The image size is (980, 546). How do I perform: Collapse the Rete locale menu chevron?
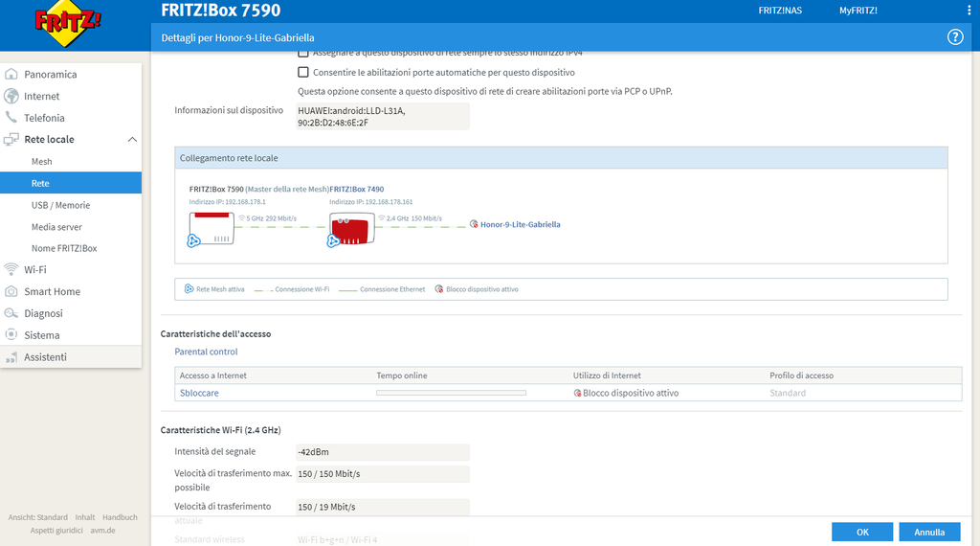pos(132,140)
